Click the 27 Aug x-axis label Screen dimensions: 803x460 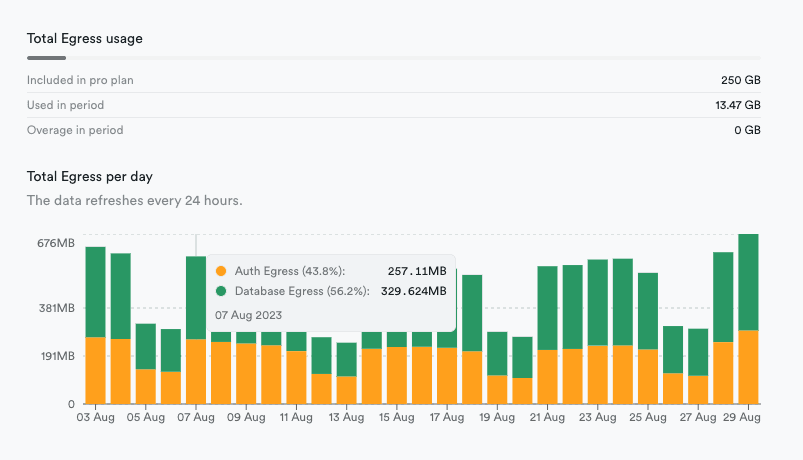698,418
